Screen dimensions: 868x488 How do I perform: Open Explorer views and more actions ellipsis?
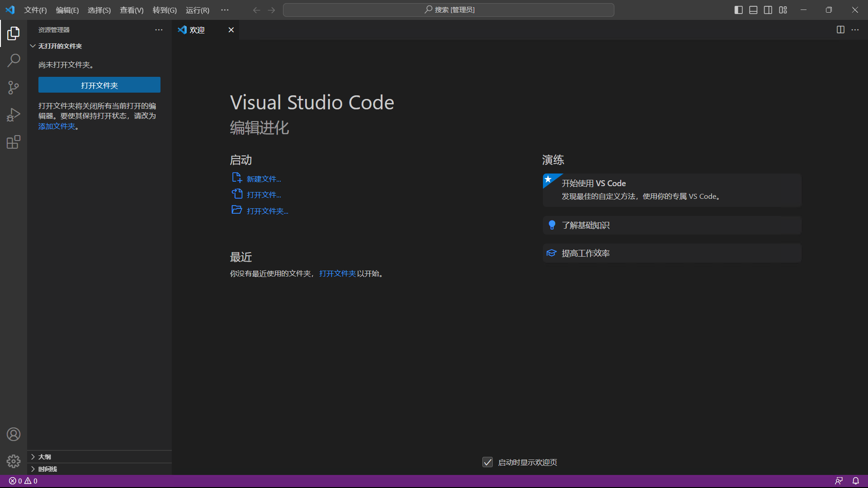coord(159,30)
